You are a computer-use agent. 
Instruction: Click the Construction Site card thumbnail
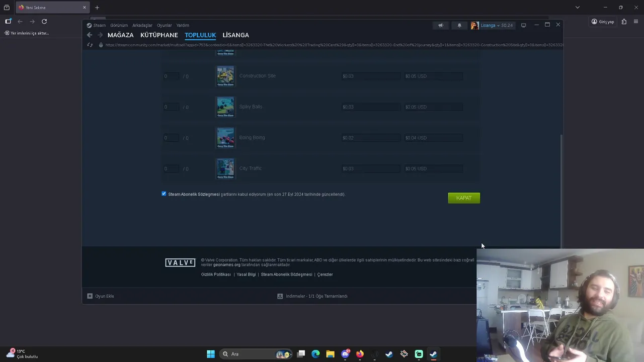(x=225, y=76)
